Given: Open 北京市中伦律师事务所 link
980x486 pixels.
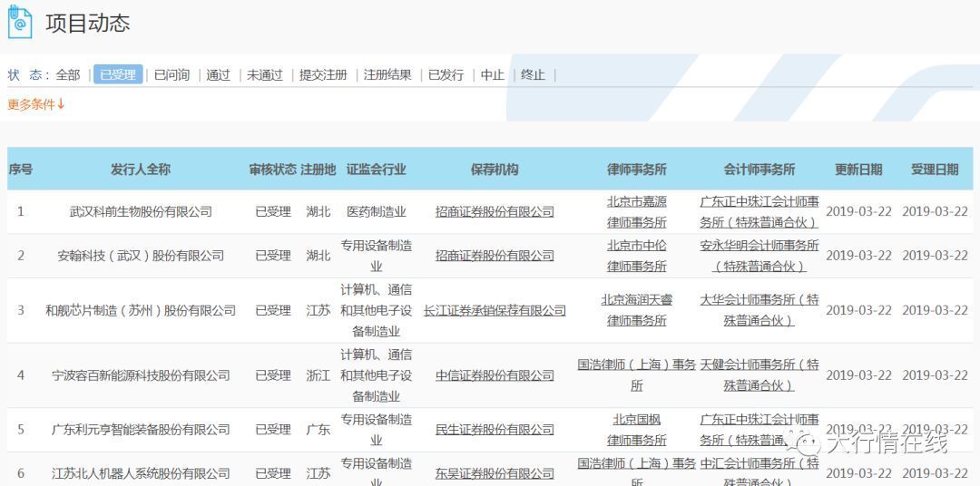Looking at the screenshot, I should pos(637,256).
